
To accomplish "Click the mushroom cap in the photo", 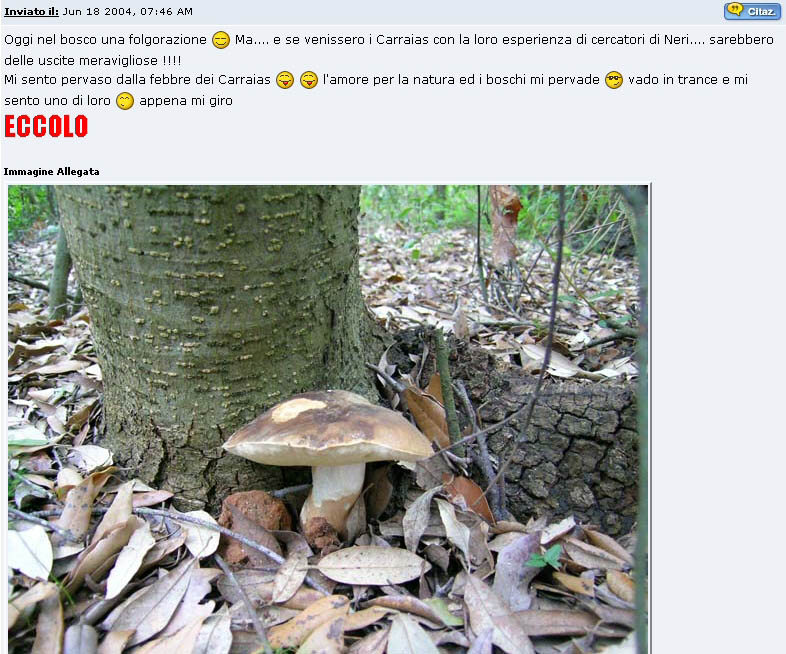I will click(x=328, y=428).
